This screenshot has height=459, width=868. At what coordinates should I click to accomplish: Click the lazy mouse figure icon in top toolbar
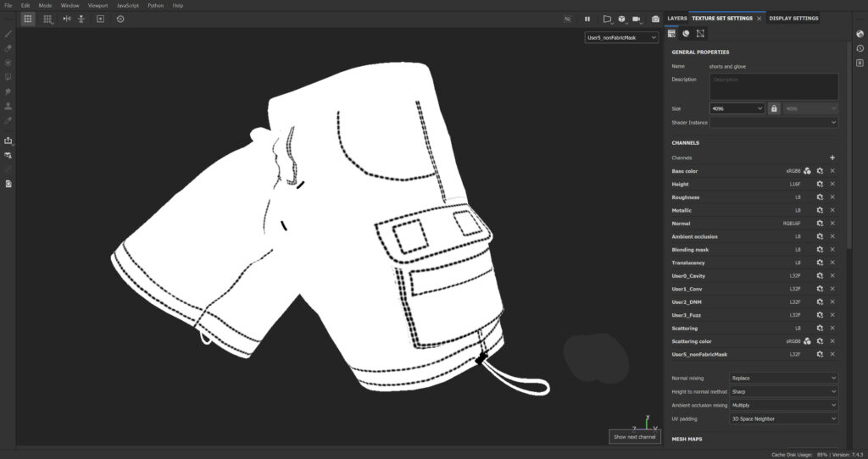pyautogui.click(x=81, y=19)
